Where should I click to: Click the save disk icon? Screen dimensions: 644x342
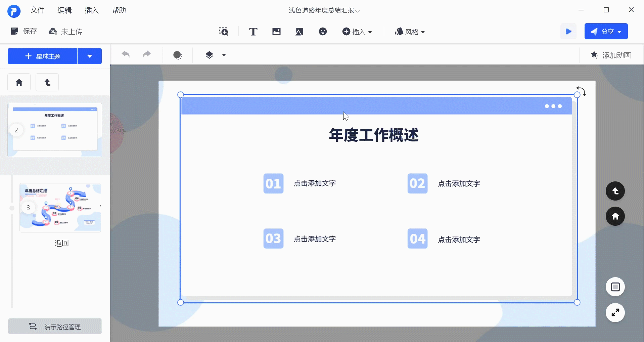click(x=14, y=31)
